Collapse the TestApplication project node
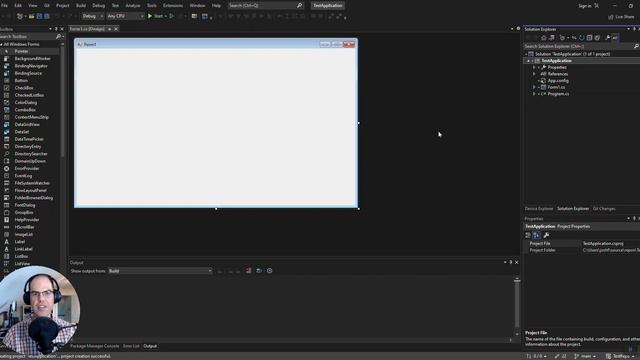 (529, 61)
